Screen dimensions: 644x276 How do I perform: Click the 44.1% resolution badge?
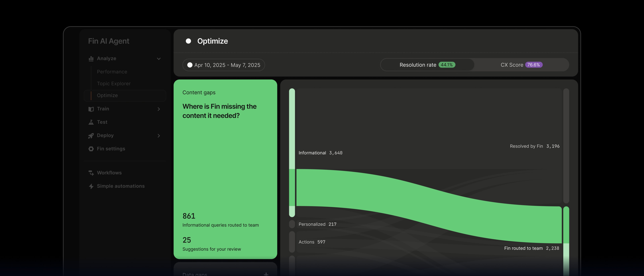447,65
